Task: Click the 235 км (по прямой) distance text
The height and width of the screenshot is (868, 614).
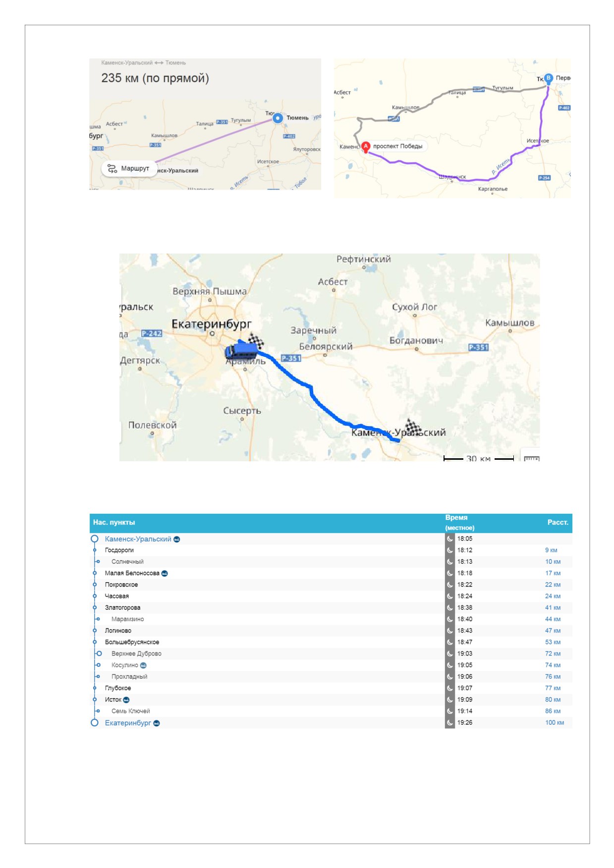Action: click(x=155, y=78)
